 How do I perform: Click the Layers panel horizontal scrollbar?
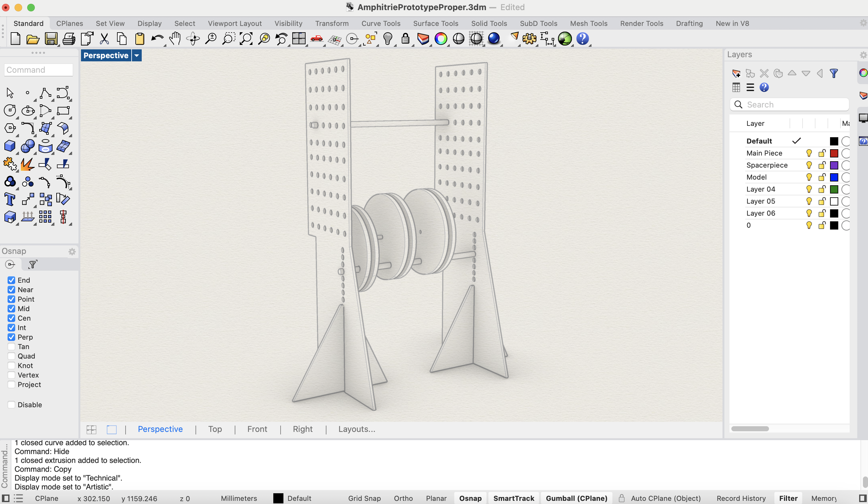(x=750, y=429)
